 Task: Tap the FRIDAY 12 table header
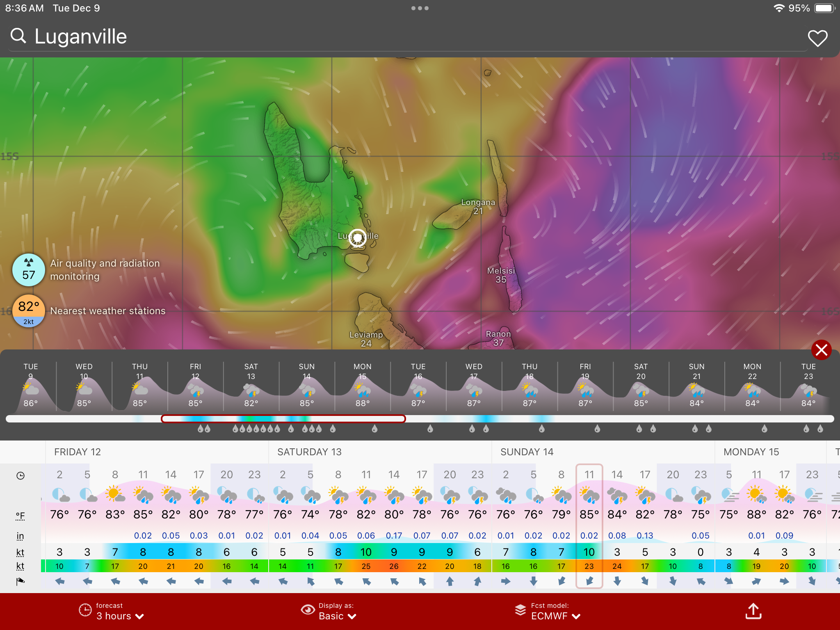click(x=78, y=452)
